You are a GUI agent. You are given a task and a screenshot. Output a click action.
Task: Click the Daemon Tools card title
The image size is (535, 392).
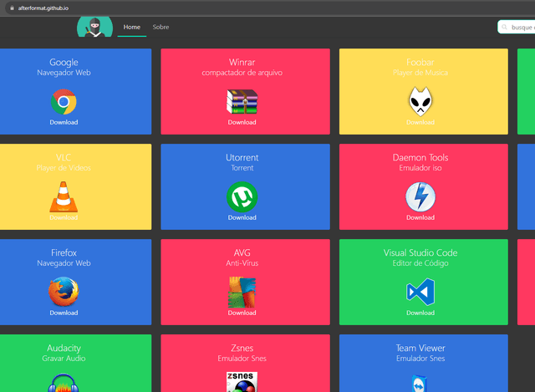tap(420, 157)
